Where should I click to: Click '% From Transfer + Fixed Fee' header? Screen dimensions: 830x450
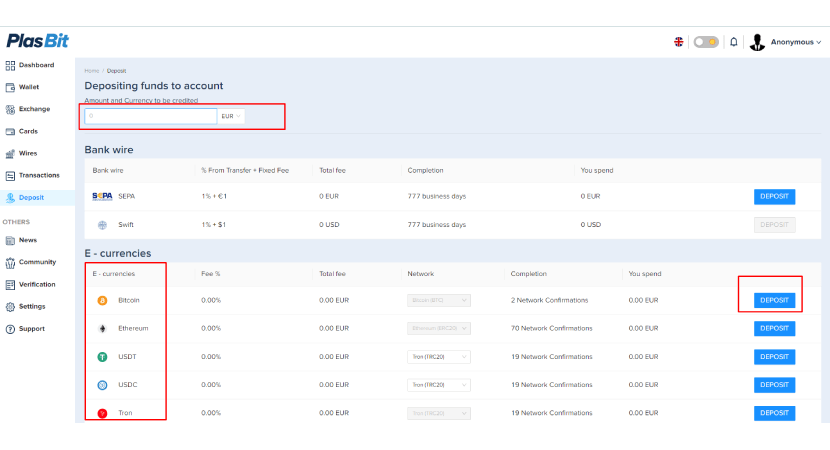[245, 170]
